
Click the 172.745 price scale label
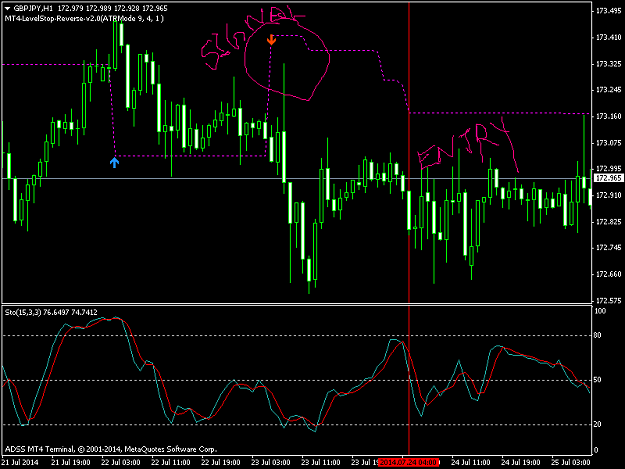[608, 248]
